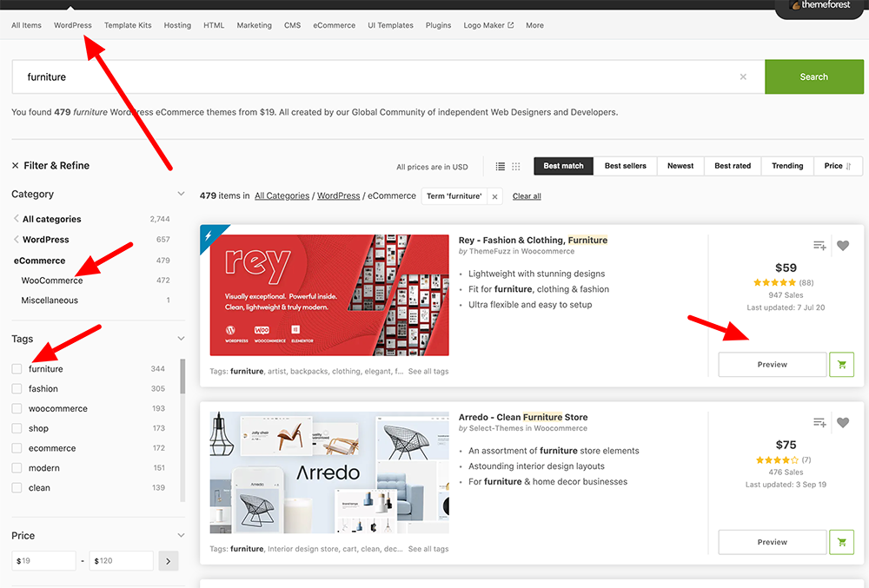This screenshot has height=588, width=869.
Task: Switch to list view icon
Action: (x=500, y=166)
